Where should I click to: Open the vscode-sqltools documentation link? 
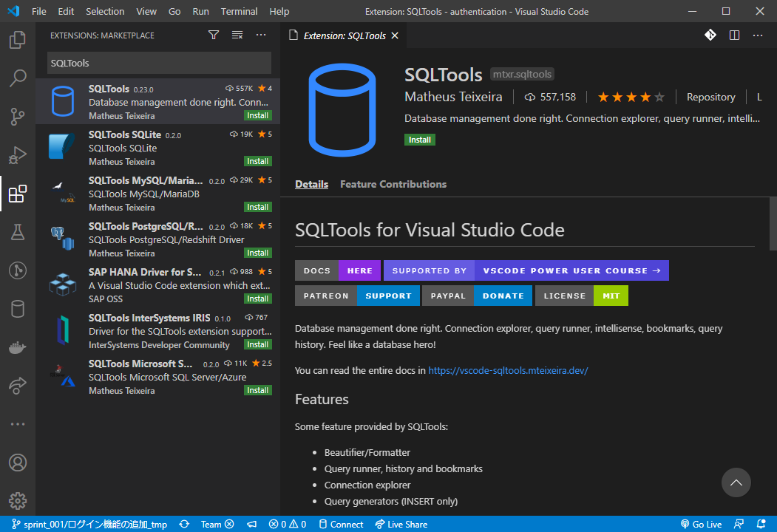(x=508, y=370)
